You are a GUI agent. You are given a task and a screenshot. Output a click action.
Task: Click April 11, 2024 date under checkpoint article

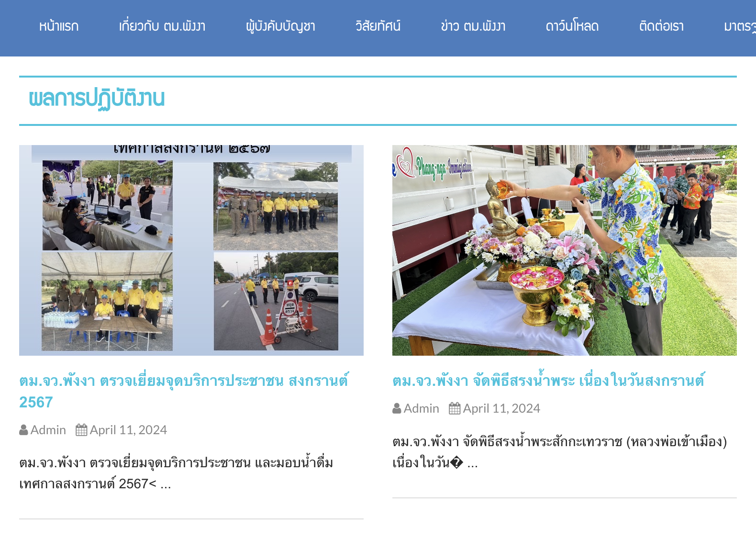click(x=128, y=430)
